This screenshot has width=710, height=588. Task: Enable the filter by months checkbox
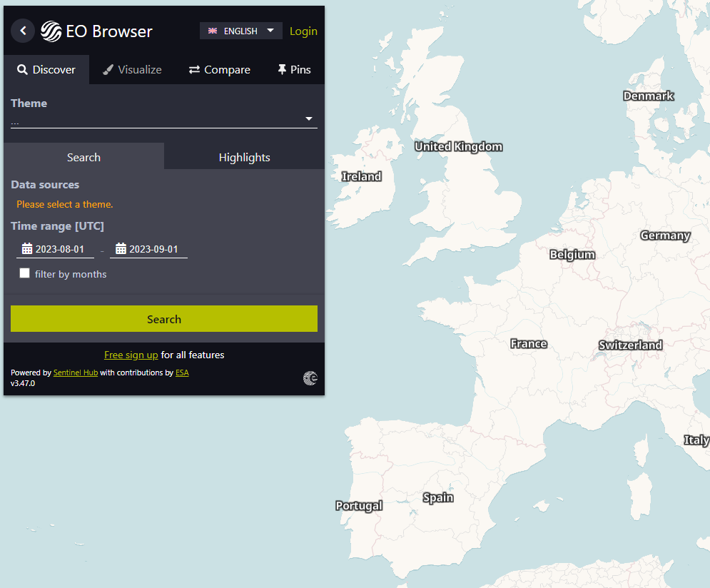click(x=25, y=273)
